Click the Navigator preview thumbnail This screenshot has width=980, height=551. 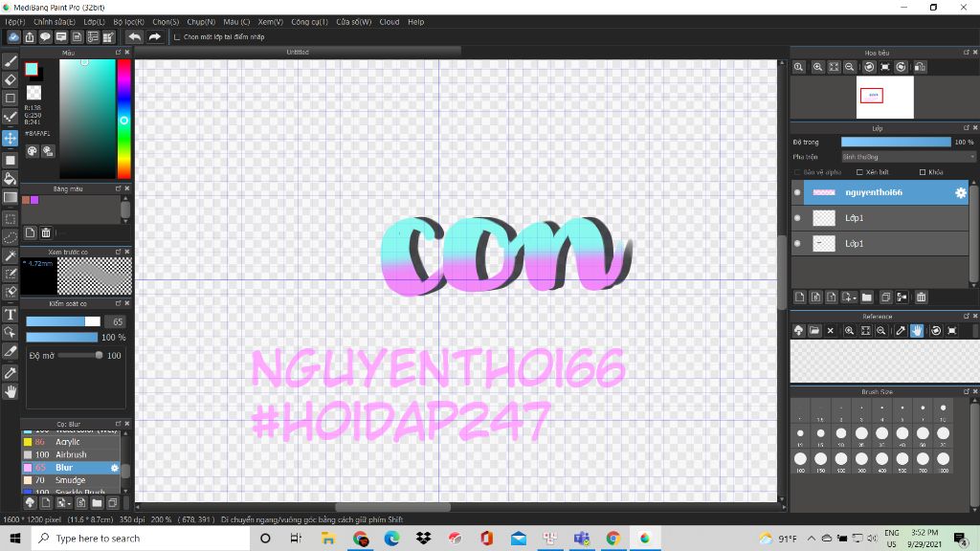point(884,98)
